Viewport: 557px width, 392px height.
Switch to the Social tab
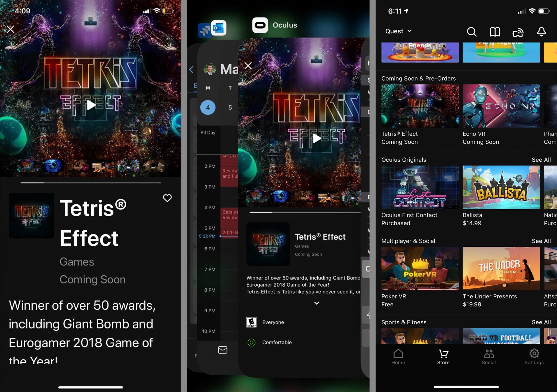click(488, 357)
